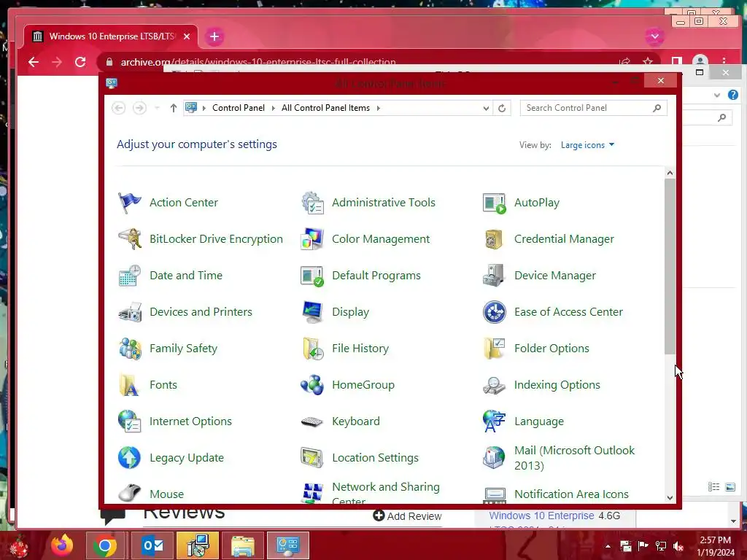Open File Explorer from the taskbar
The width and height of the screenshot is (747, 560).
[242, 545]
